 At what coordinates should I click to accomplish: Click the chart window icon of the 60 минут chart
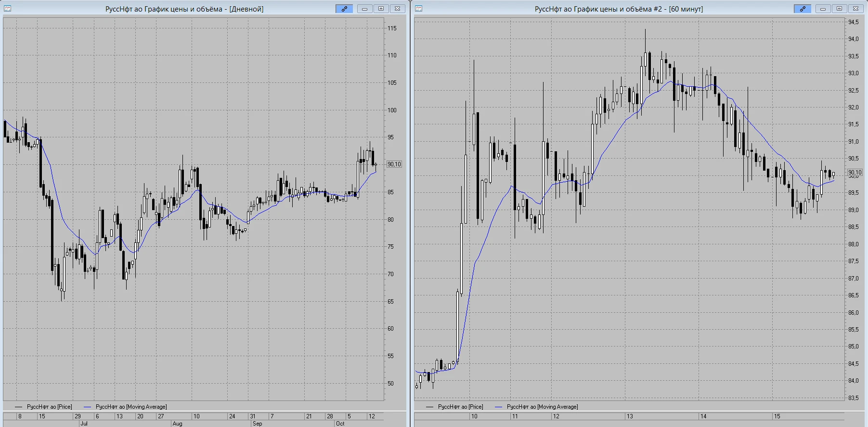(418, 9)
